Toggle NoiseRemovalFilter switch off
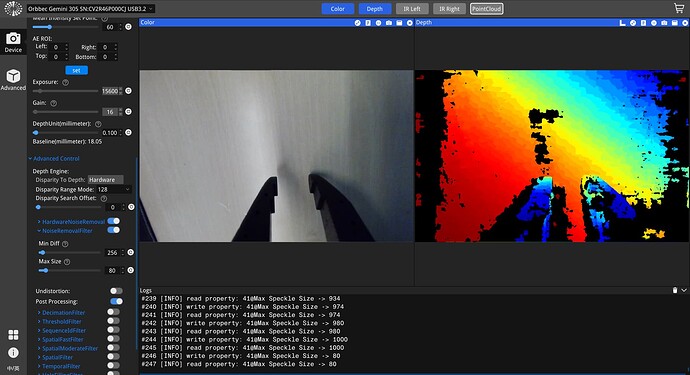This screenshot has width=690, height=375. point(114,230)
